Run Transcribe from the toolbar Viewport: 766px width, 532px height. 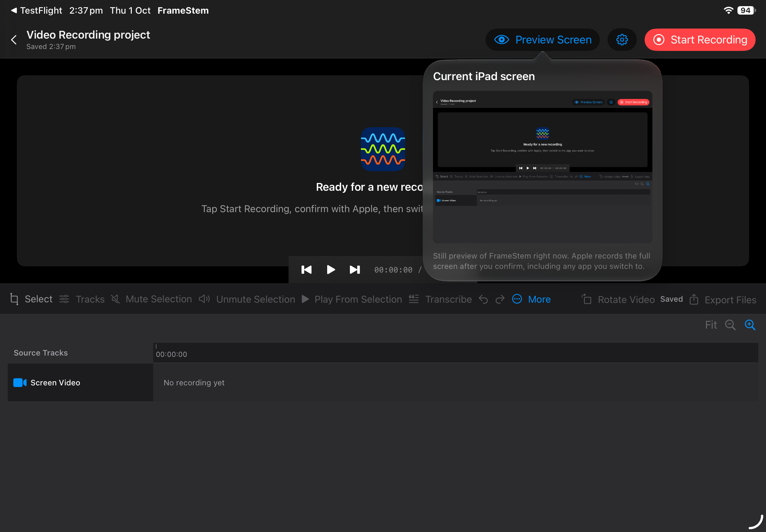coord(440,299)
